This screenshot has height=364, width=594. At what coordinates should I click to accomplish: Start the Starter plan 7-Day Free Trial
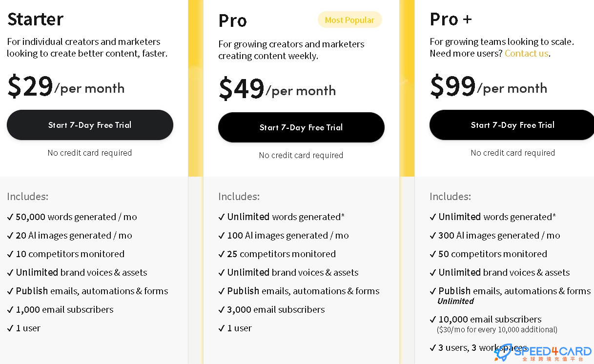(x=90, y=125)
